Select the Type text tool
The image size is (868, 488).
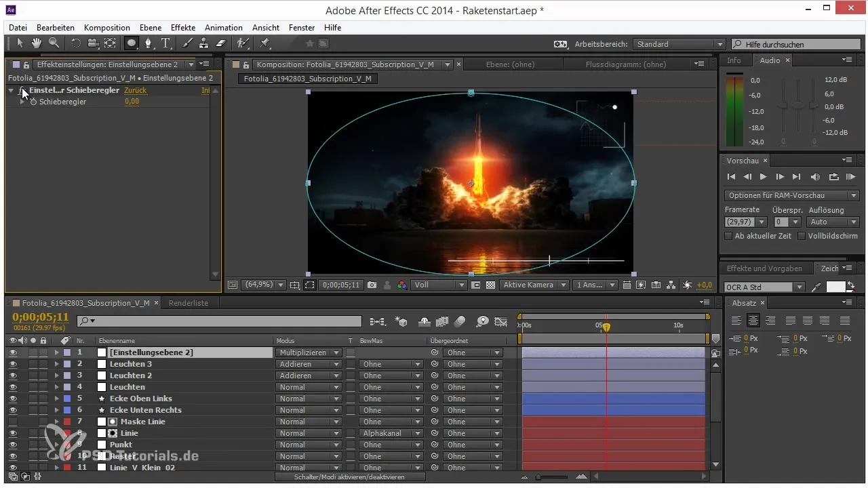[x=165, y=43]
